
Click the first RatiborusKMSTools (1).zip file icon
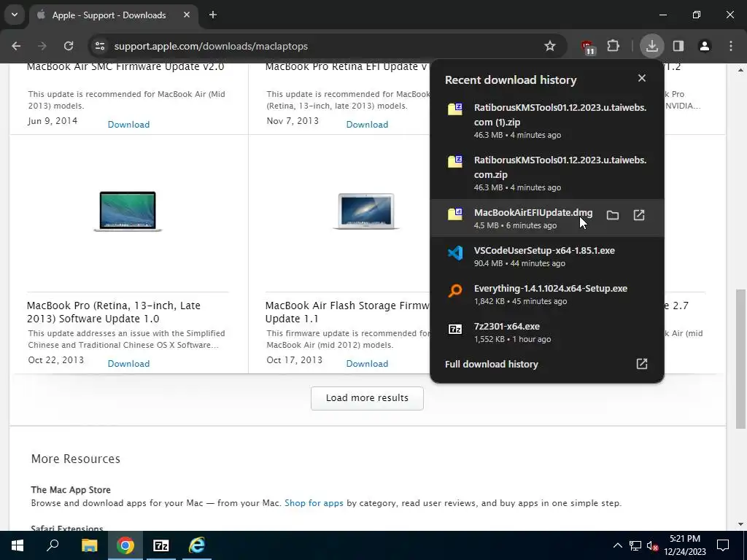(x=455, y=109)
